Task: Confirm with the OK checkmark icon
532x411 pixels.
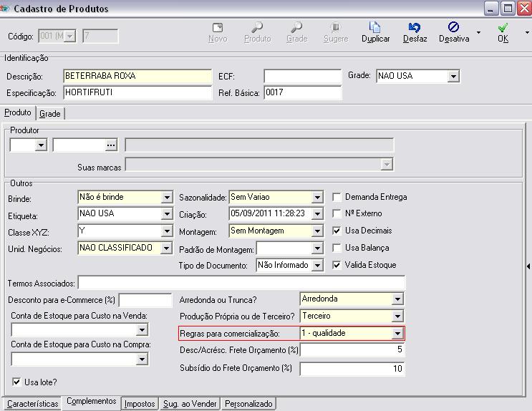Action: tap(503, 28)
